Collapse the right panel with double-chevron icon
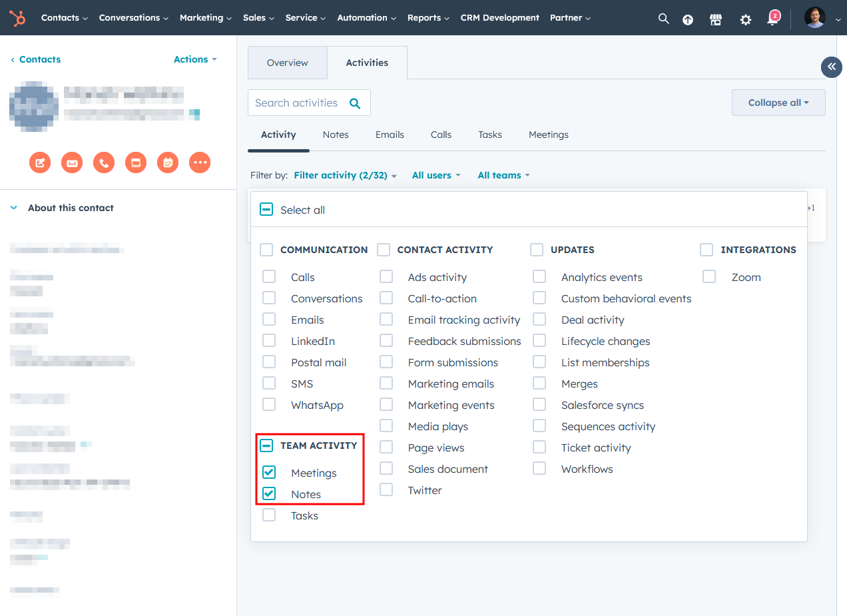 831,67
